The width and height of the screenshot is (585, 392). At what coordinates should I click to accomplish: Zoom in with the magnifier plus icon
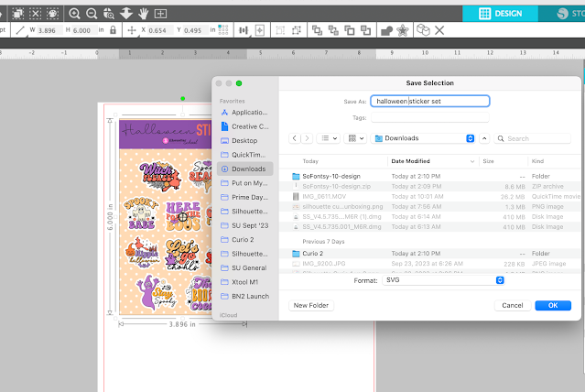click(75, 14)
